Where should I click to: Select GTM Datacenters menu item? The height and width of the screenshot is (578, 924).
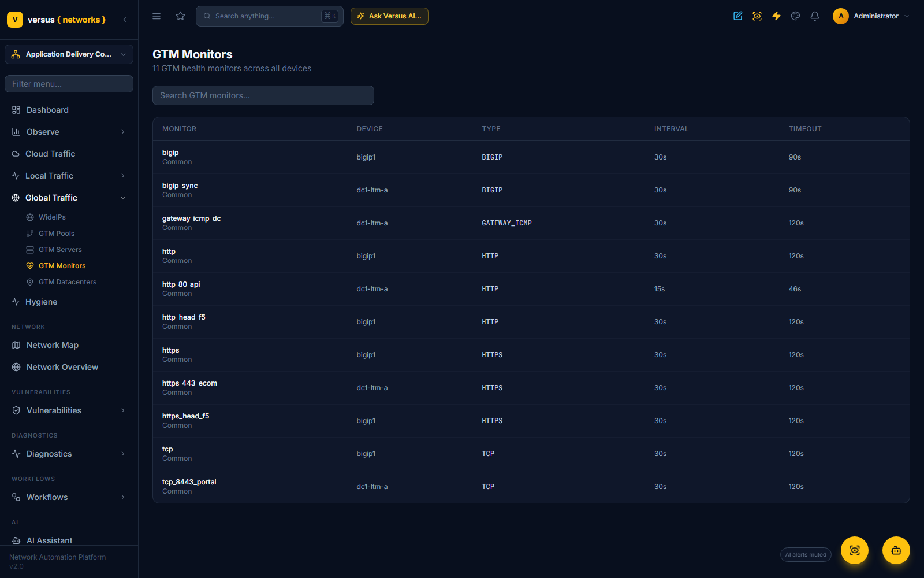coord(68,282)
